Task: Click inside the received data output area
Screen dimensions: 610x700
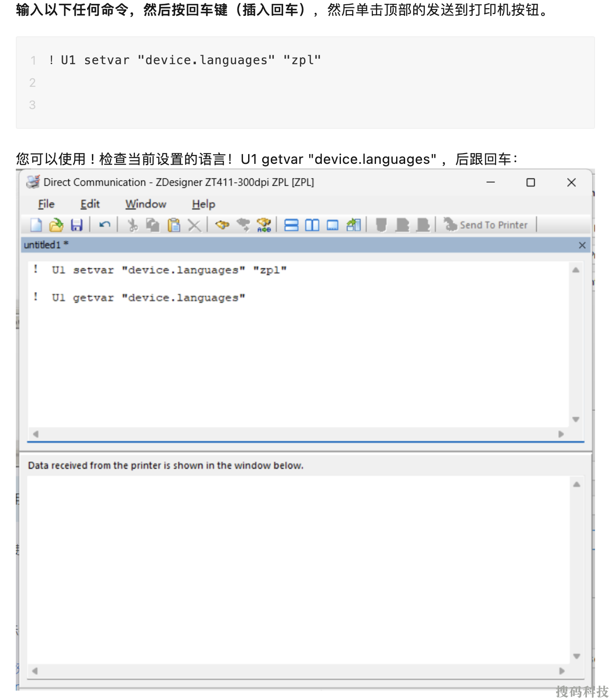Action: 299,570
